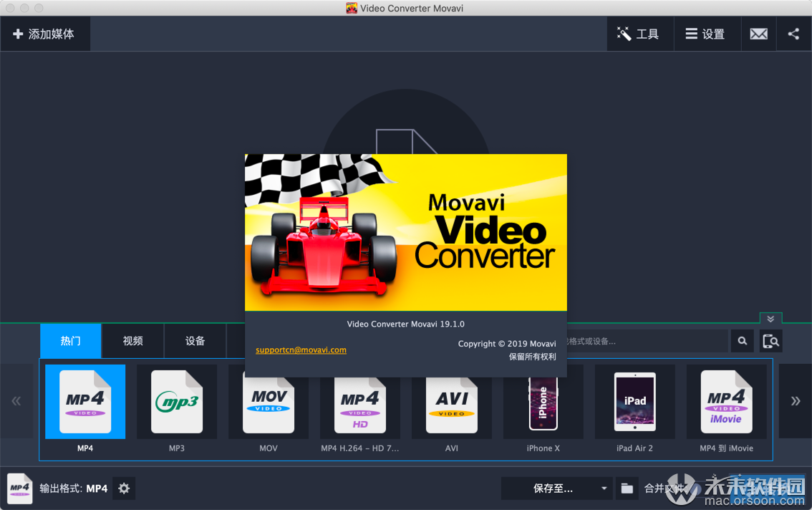Click the detect device icon
This screenshot has width=812, height=510.
pos(771,341)
